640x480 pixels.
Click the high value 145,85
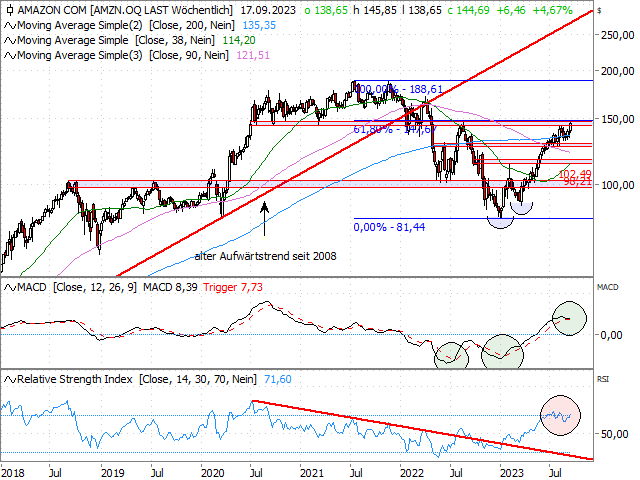(x=379, y=10)
